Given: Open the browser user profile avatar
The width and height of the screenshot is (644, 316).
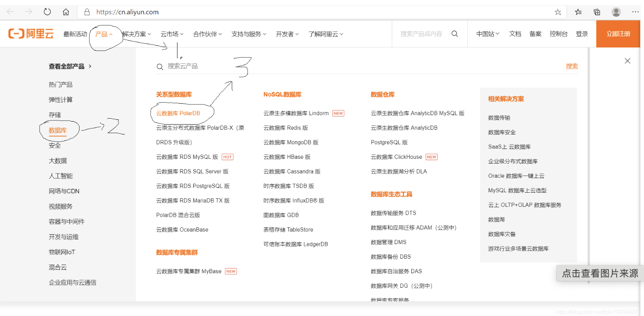Looking at the screenshot, I should point(616,12).
